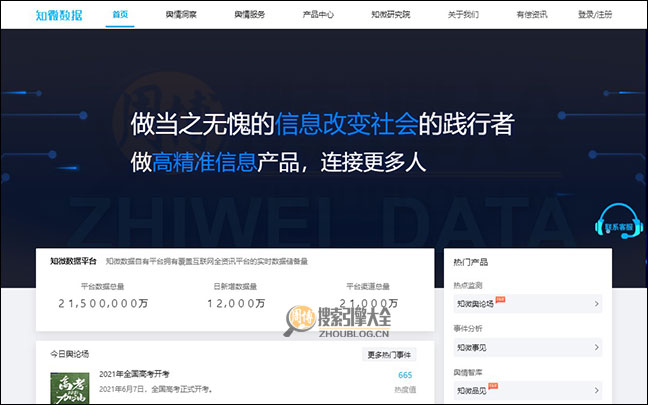Click the 日新增数据量 label

tap(235, 286)
